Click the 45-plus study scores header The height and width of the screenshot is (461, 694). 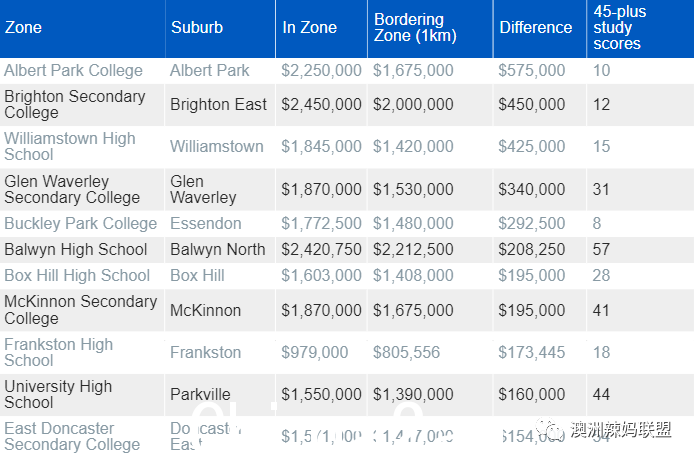coord(620,27)
